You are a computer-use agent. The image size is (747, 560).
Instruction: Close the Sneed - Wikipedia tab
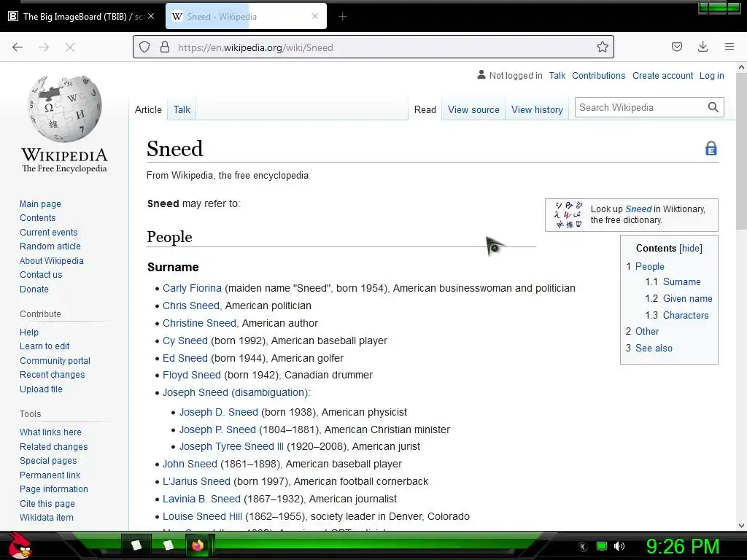point(315,16)
